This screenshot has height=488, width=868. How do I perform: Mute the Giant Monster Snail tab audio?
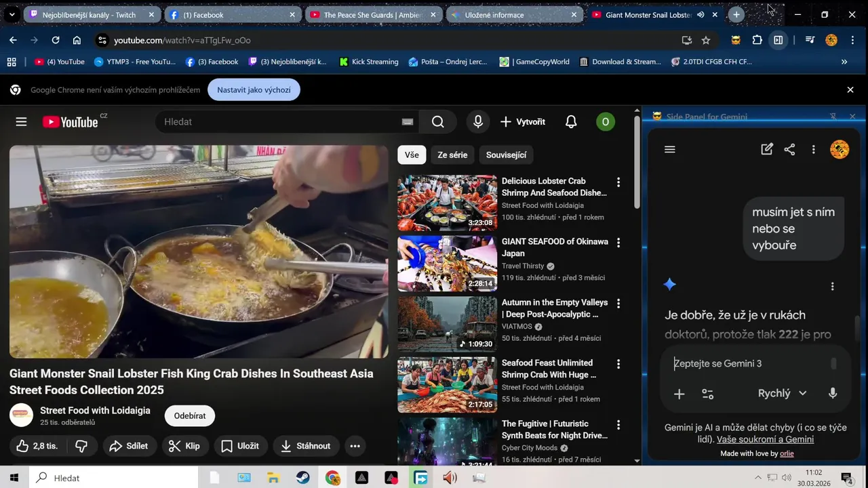(x=701, y=15)
